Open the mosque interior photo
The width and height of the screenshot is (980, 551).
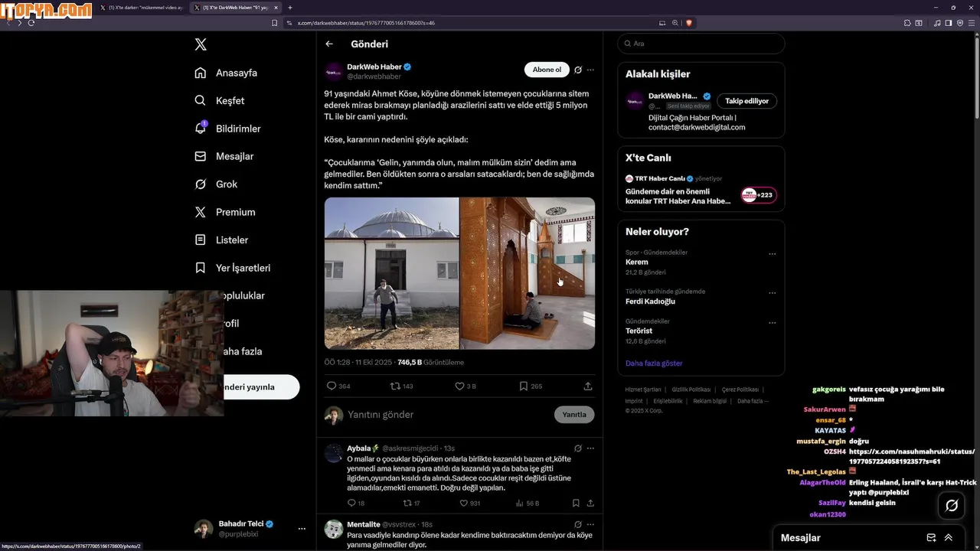click(x=528, y=273)
